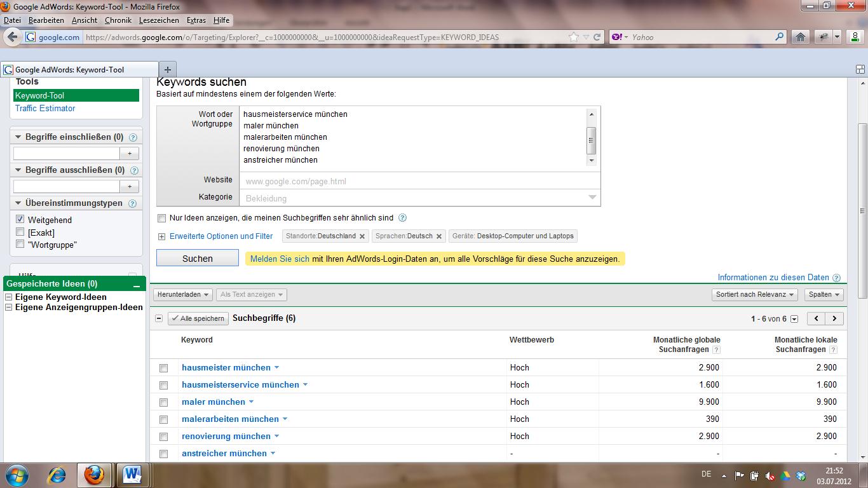The image size is (868, 488).
Task: Open the Datei menu
Action: point(12,20)
